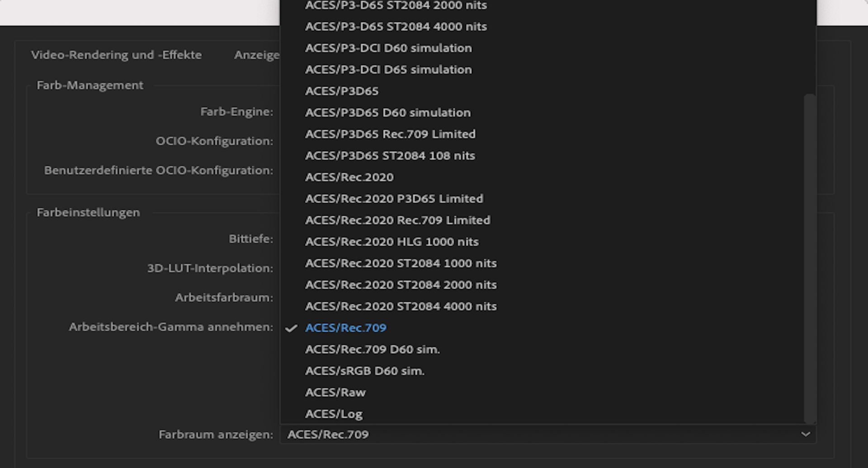Screen dimensions: 868x468
Task: Pick ACES/Log from the dropdown list
Action: [x=334, y=413]
